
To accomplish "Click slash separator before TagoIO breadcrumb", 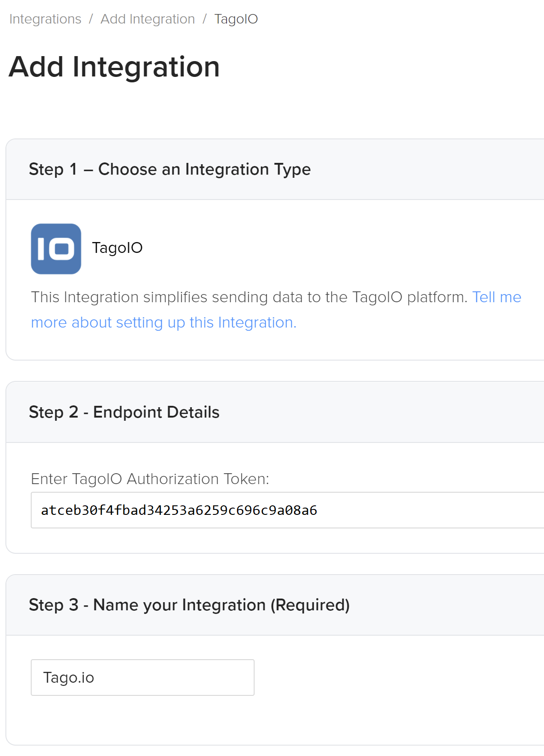I will coord(204,19).
